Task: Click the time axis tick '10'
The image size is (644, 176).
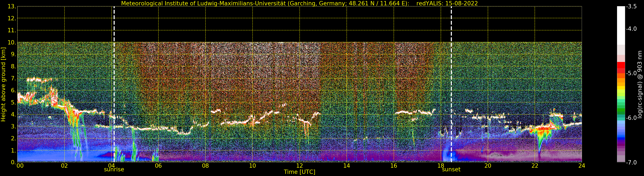Action: (x=252, y=166)
